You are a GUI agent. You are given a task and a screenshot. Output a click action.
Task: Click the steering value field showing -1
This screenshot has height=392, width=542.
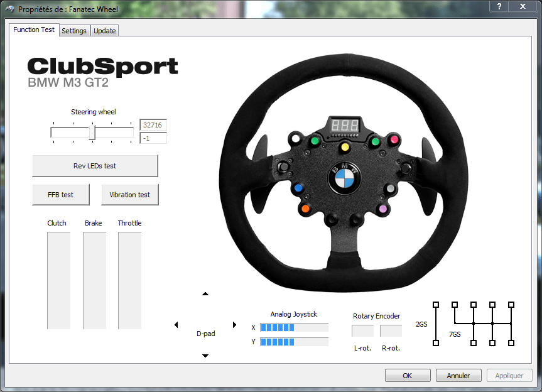[x=153, y=138]
